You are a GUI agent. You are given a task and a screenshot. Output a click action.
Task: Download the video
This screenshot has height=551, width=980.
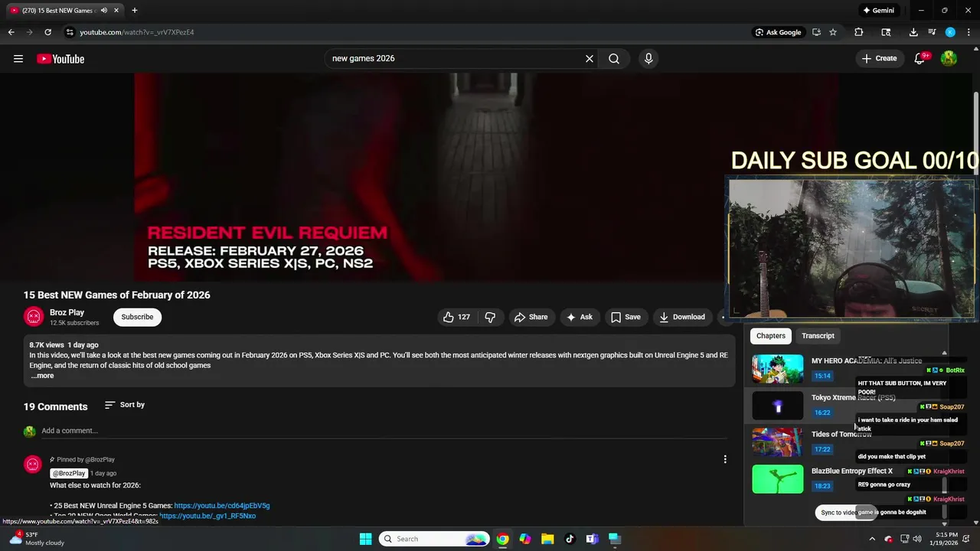pyautogui.click(x=682, y=317)
